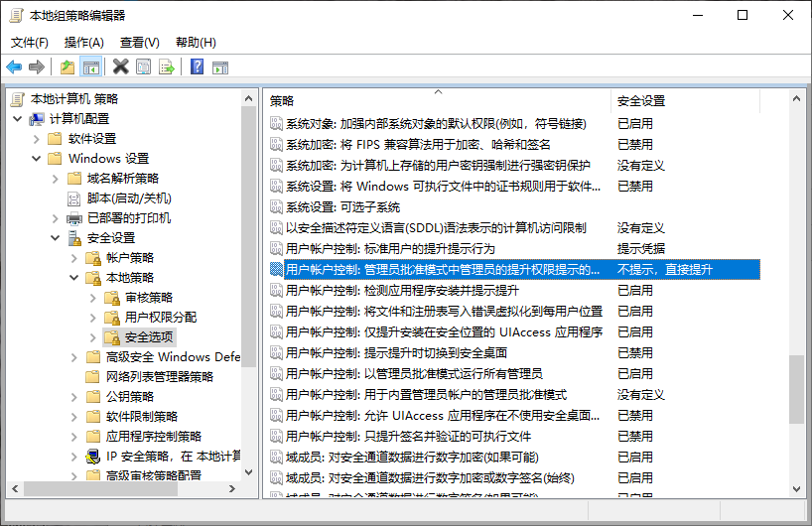Click the printer icon beside 已部署的打印机
Viewport: 812px width, 526px height.
click(74, 218)
